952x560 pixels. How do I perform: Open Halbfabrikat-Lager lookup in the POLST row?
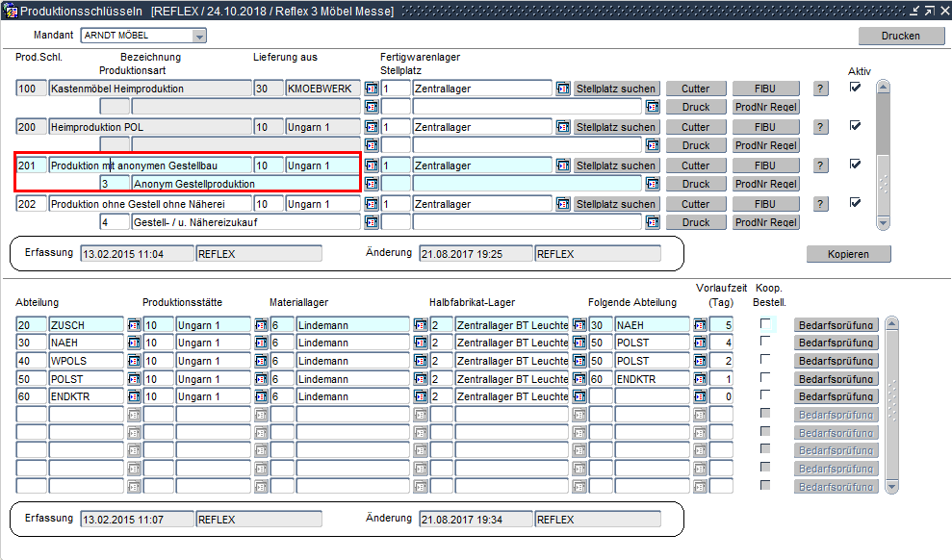coord(579,378)
